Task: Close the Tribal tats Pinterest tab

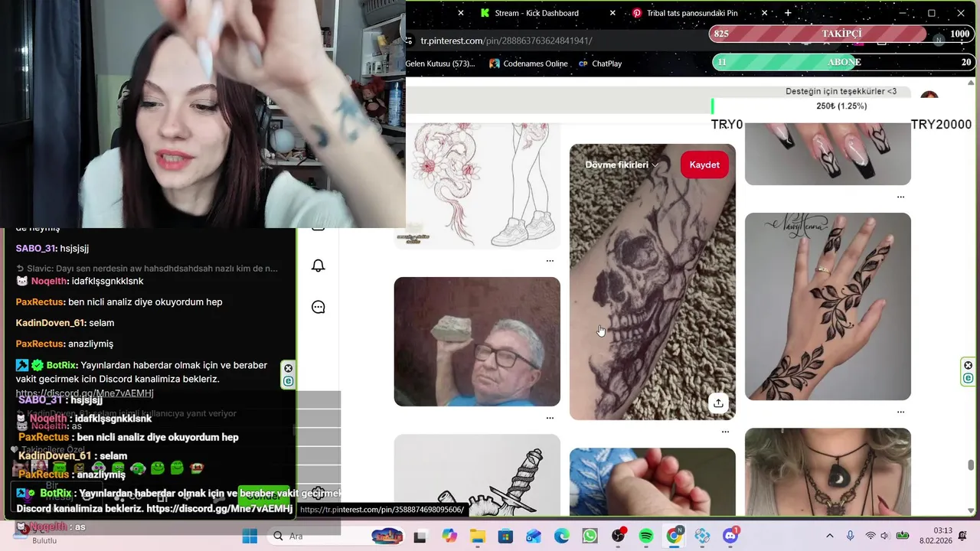Action: click(x=766, y=13)
